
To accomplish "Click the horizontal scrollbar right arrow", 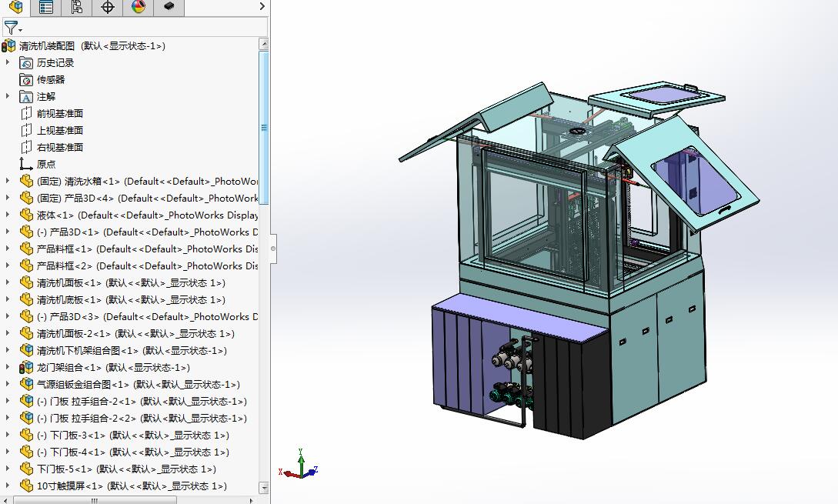I will pyautogui.click(x=251, y=500).
